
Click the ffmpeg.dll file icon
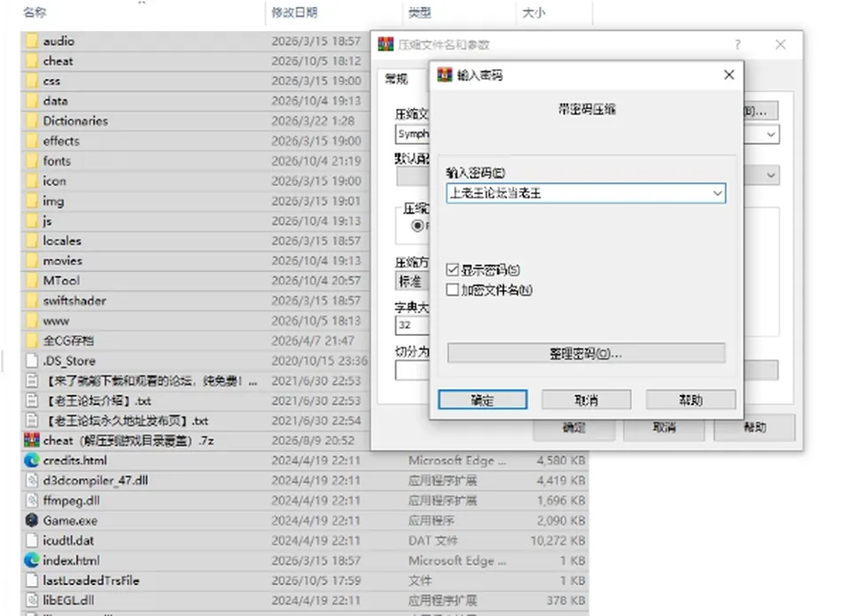32,501
